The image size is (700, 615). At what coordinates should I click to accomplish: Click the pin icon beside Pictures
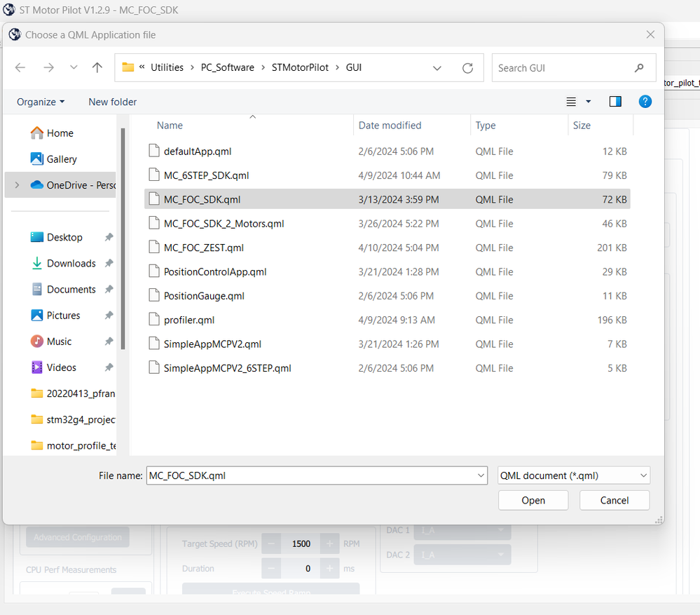click(109, 316)
